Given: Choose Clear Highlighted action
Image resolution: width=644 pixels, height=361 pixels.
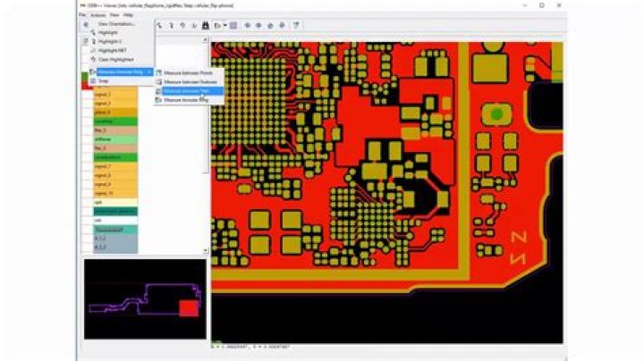Looking at the screenshot, I should coord(113,59).
